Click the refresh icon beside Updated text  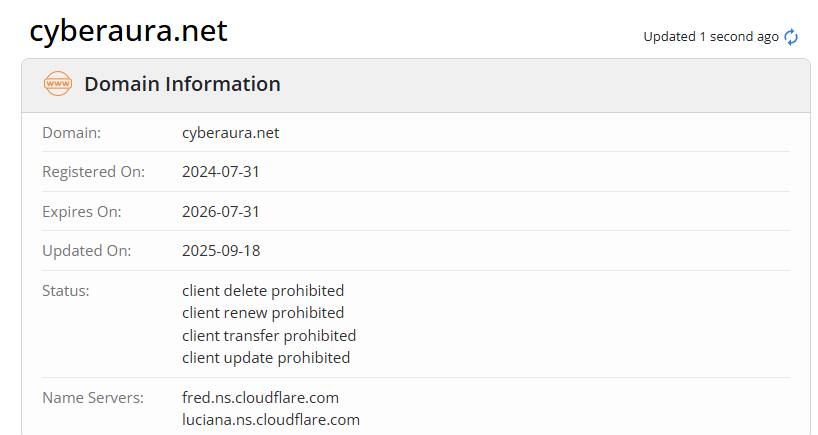tap(791, 37)
